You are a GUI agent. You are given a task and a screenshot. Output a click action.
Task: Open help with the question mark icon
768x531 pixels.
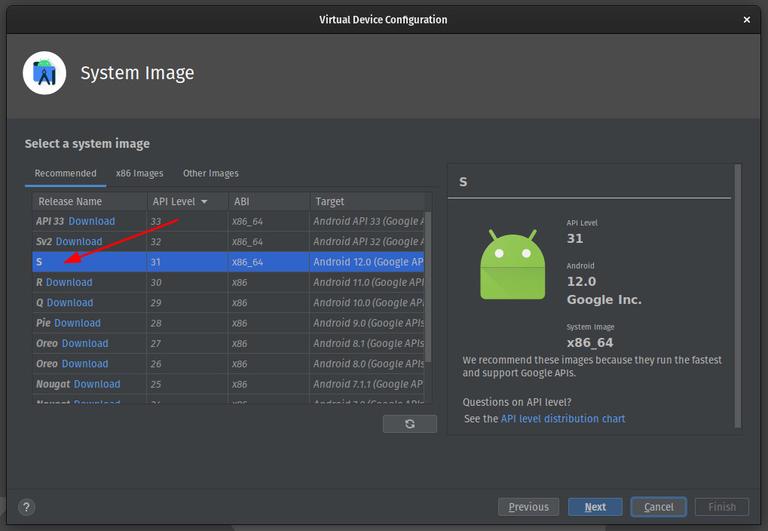tap(26, 507)
